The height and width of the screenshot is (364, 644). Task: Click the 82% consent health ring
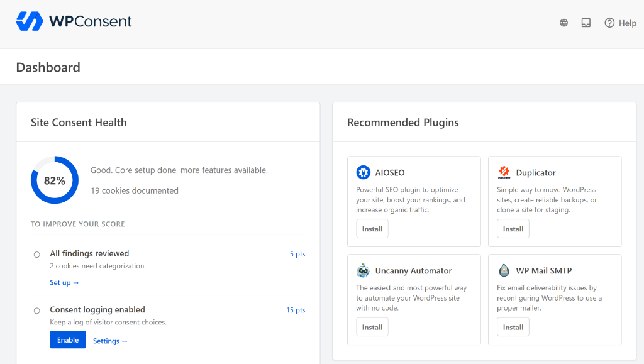click(x=55, y=180)
